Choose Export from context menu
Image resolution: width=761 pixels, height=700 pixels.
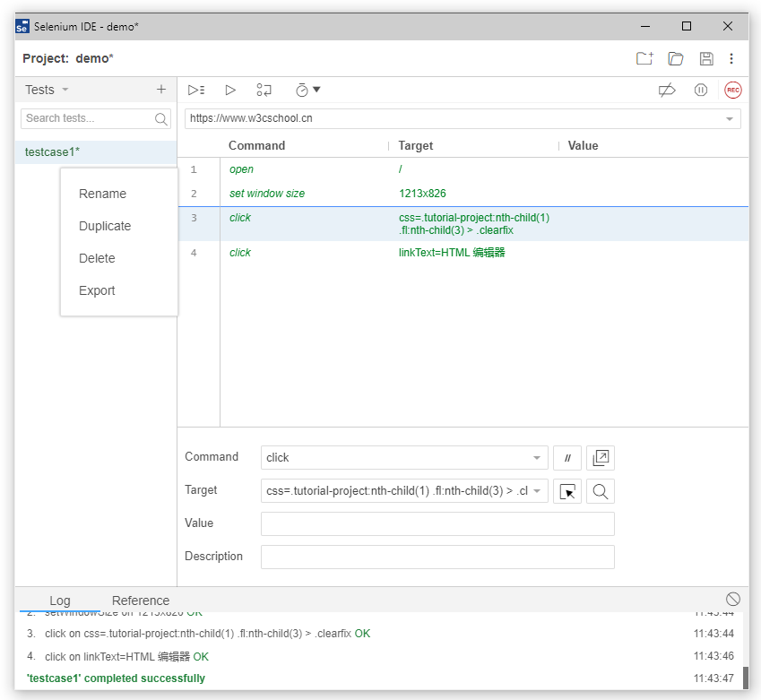pos(97,290)
